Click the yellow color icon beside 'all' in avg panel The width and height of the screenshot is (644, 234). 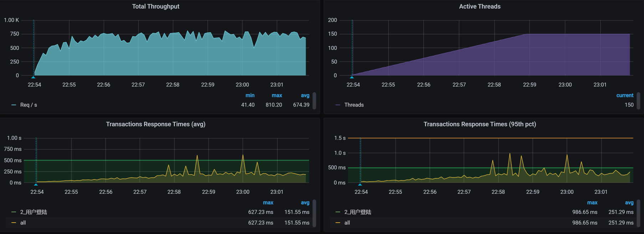coord(14,223)
